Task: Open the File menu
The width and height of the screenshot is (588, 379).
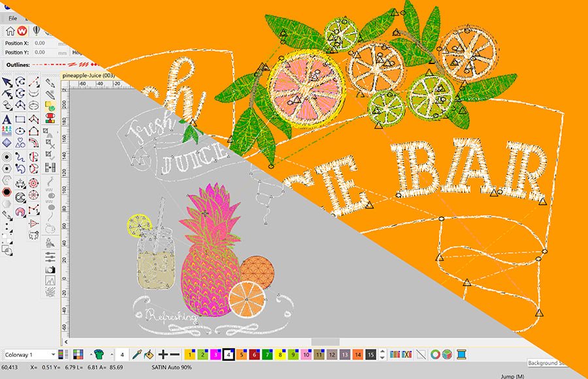Action: tap(12, 18)
